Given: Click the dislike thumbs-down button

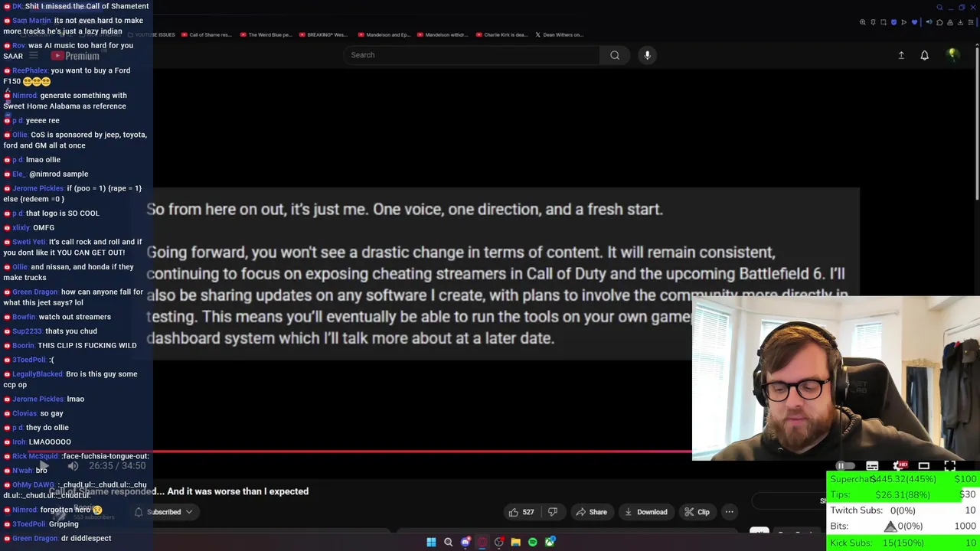Looking at the screenshot, I should (553, 512).
